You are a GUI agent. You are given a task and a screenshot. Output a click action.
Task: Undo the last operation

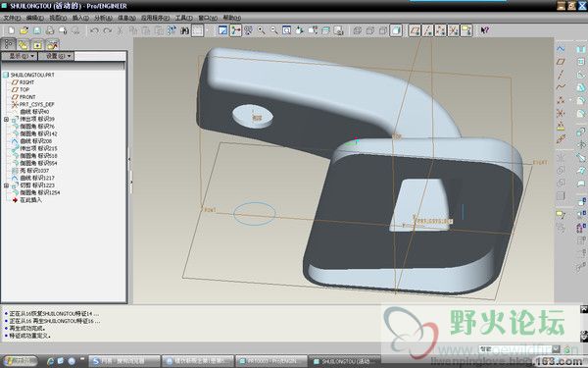click(x=94, y=30)
